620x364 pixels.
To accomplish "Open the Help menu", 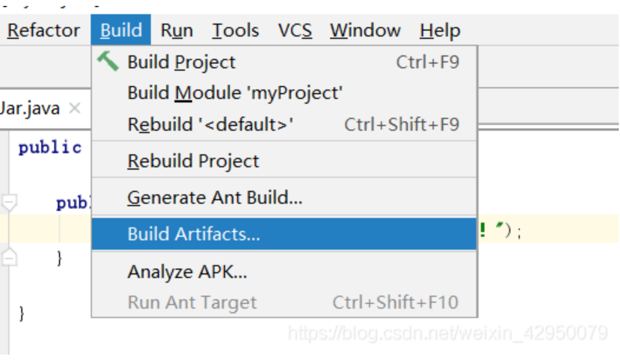I will pos(440,30).
